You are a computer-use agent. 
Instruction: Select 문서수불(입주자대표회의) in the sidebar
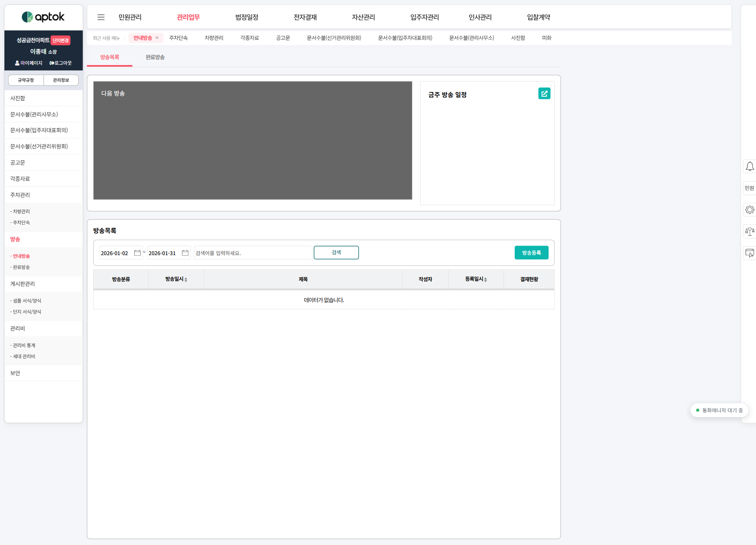(43, 130)
